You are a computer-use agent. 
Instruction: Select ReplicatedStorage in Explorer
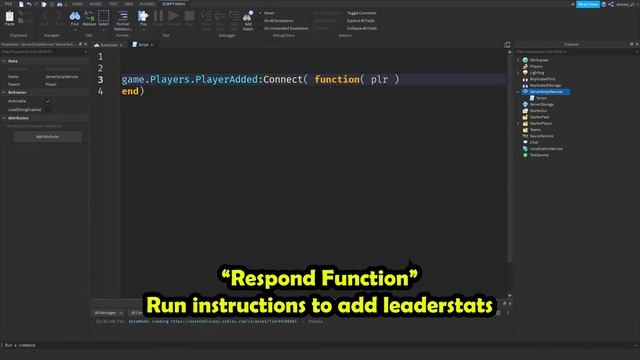click(545, 85)
